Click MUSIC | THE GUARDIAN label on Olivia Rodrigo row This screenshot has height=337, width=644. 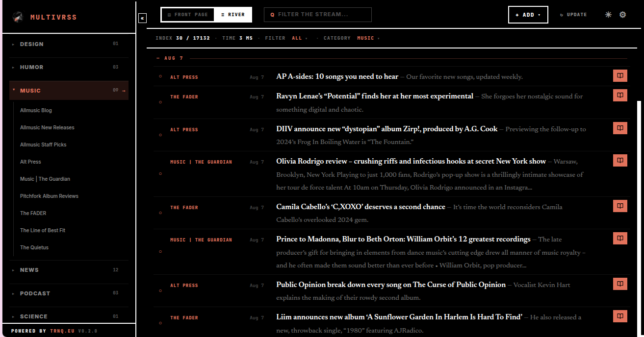[201, 162]
